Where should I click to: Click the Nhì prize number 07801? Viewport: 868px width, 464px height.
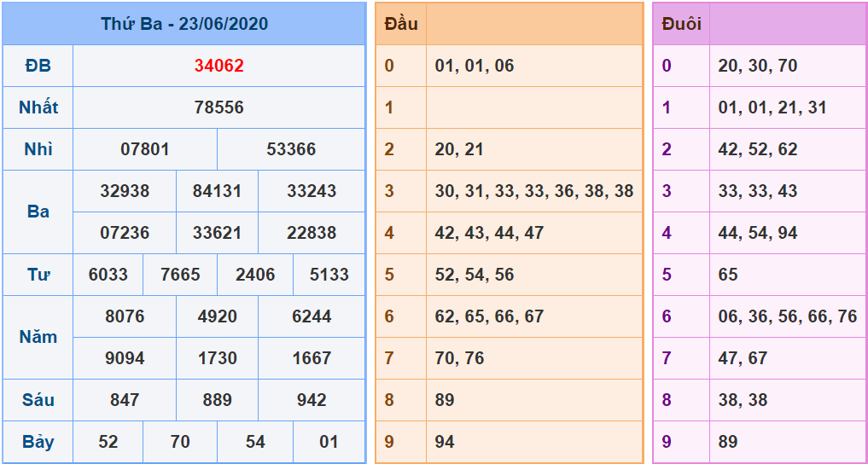(x=145, y=149)
